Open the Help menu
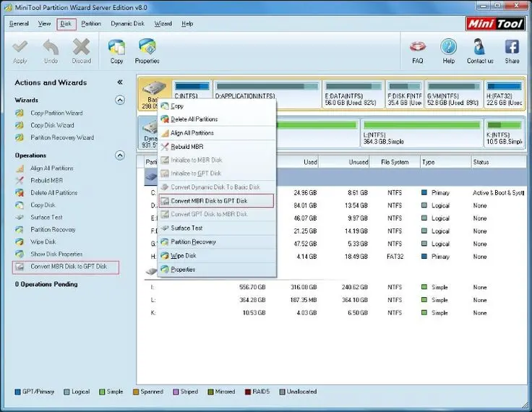The height and width of the screenshot is (412, 532). (x=187, y=23)
